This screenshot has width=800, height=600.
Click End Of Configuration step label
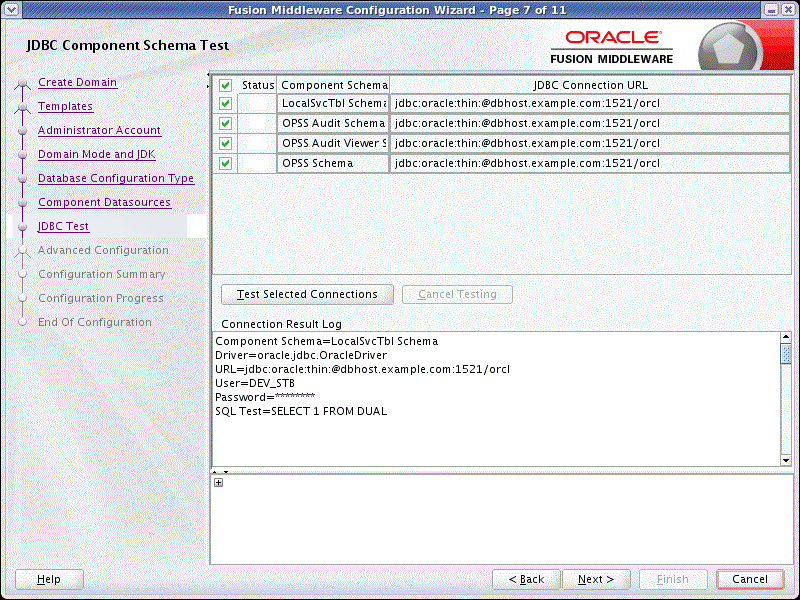[x=95, y=322]
